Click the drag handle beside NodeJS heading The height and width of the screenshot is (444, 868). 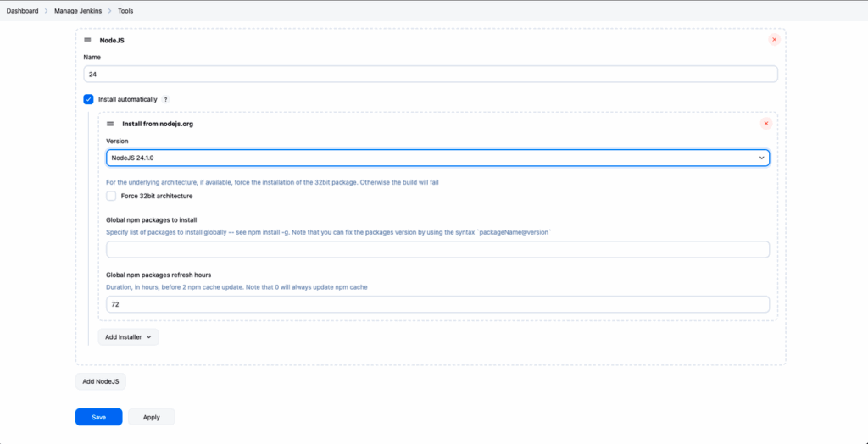pos(87,40)
